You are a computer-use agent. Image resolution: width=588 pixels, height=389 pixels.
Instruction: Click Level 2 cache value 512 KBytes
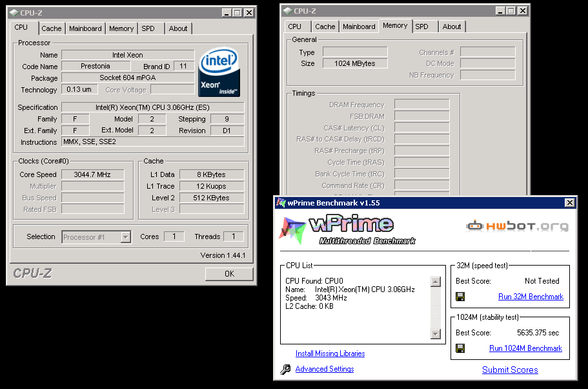[212, 198]
